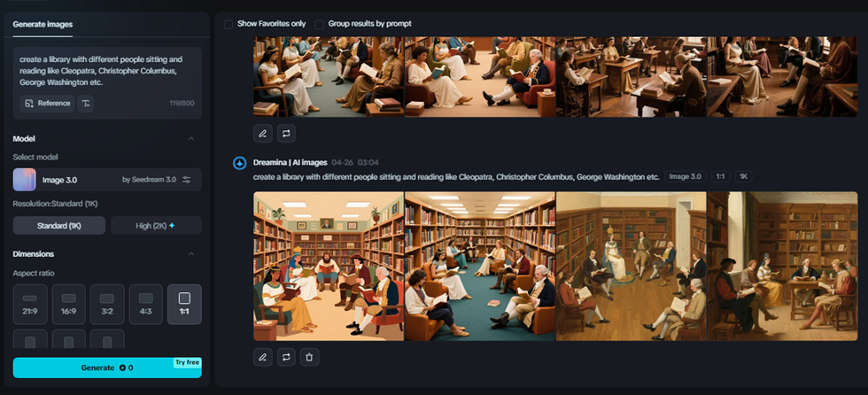
Task: Collapse the Dimensions section chevron
Action: [x=191, y=254]
